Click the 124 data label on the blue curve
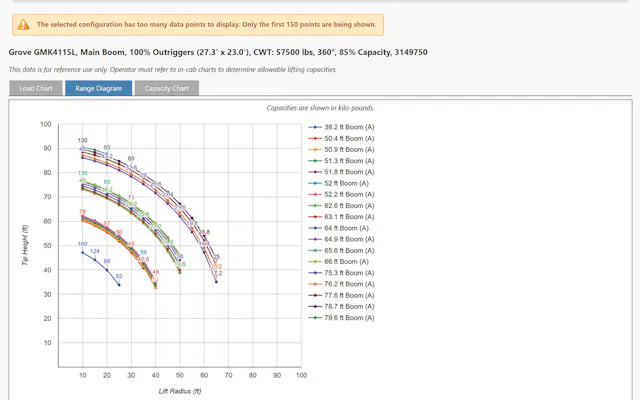Screen dimensions: 640x400 (95, 251)
